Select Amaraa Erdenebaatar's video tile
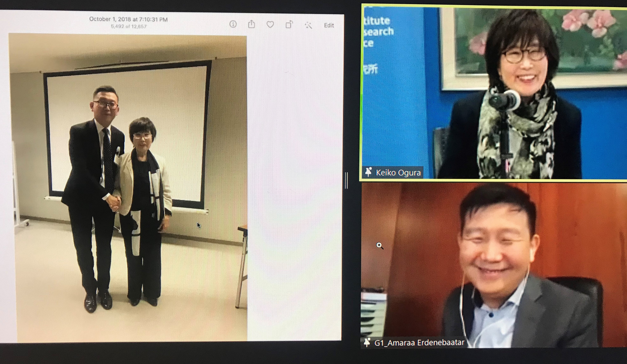The width and height of the screenshot is (627, 364). point(494,265)
